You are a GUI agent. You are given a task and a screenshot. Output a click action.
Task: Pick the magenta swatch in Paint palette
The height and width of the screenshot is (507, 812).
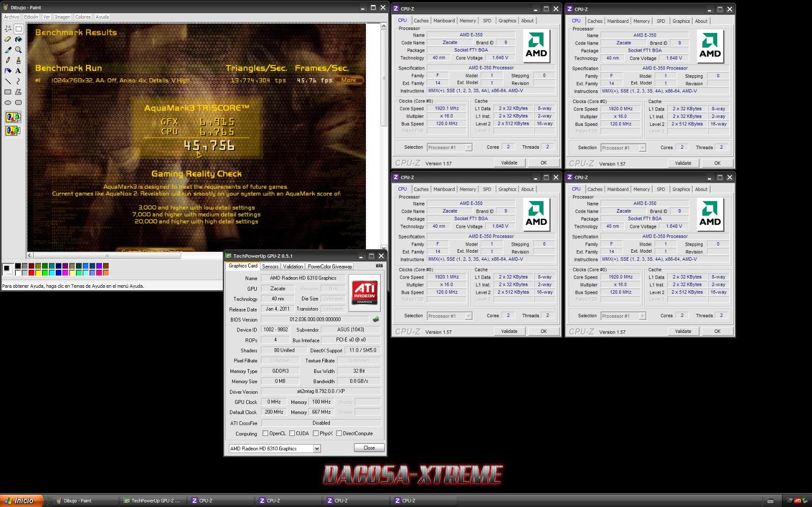pyautogui.click(x=65, y=273)
